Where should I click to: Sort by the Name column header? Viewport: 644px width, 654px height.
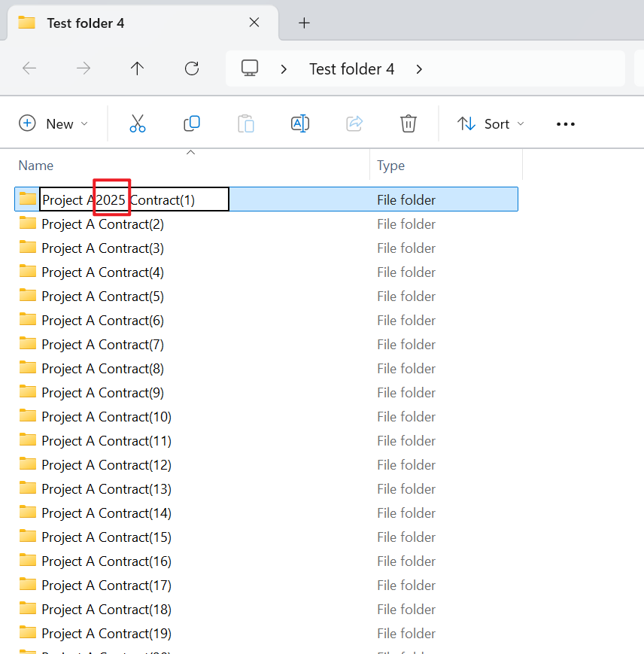click(x=36, y=166)
